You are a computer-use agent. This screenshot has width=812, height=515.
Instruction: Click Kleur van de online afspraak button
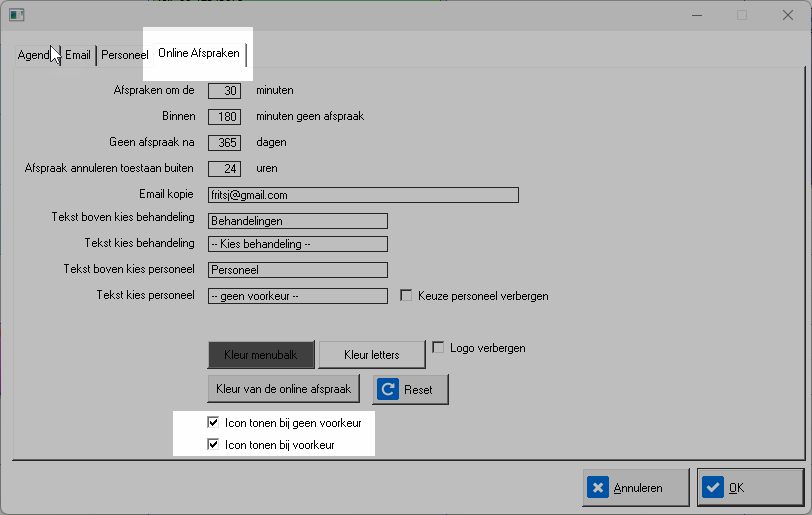tap(284, 389)
